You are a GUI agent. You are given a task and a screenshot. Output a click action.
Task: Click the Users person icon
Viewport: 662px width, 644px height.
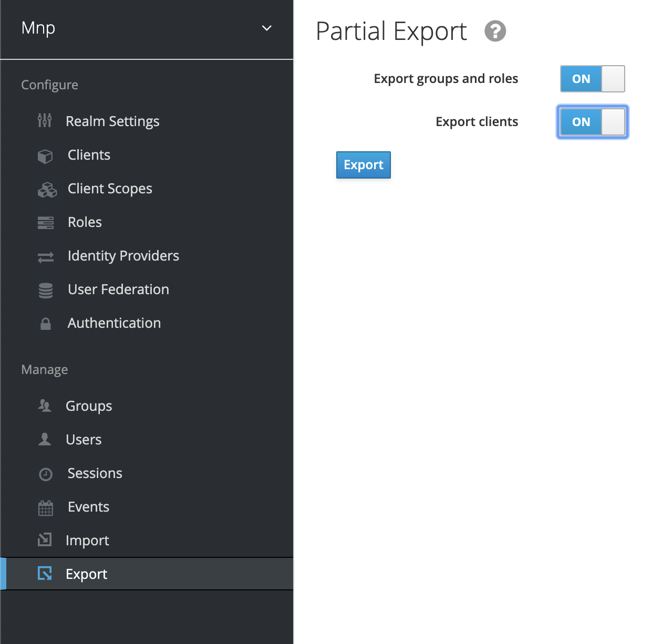45,439
